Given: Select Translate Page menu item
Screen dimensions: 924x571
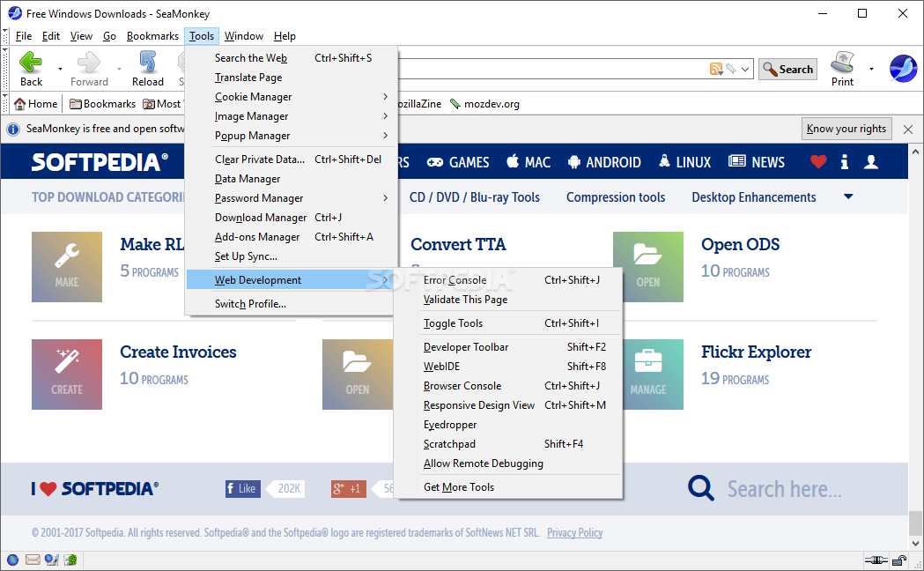Looking at the screenshot, I should point(291,78).
